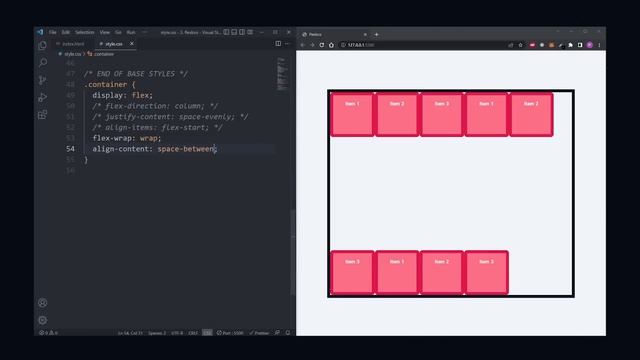This screenshot has width=640, height=360.
Task: Go to the browser home page
Action: (x=331, y=45)
